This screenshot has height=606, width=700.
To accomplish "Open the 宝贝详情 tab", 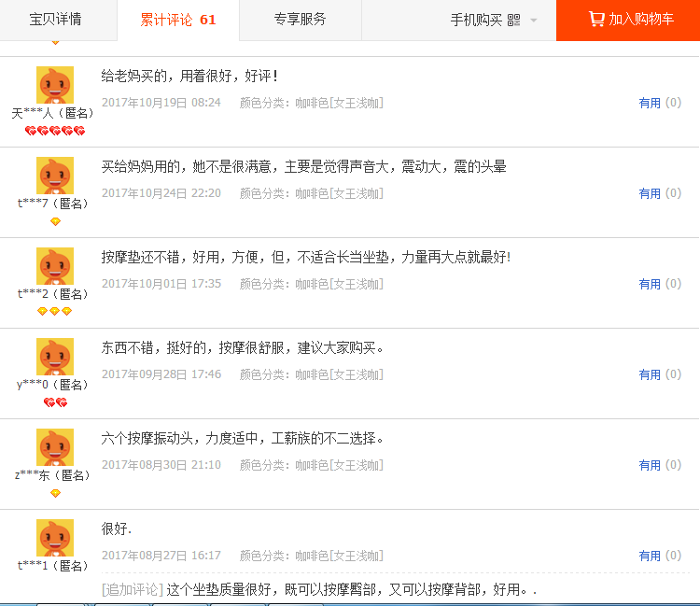I will (55, 20).
